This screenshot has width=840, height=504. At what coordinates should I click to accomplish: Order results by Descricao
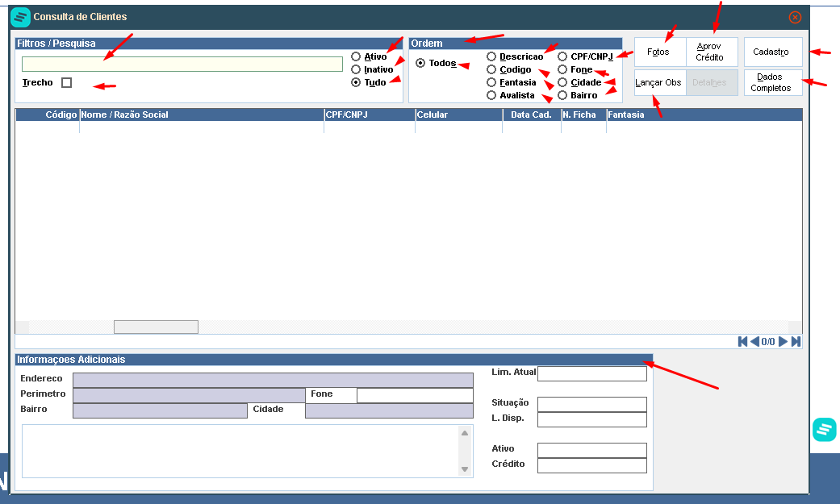pyautogui.click(x=491, y=56)
